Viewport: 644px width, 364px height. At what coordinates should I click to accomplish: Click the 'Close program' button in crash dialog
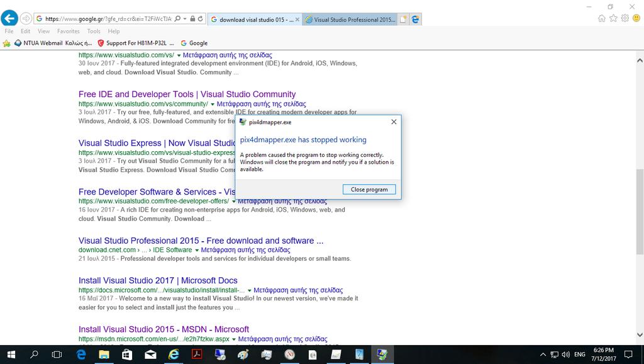[x=369, y=189]
